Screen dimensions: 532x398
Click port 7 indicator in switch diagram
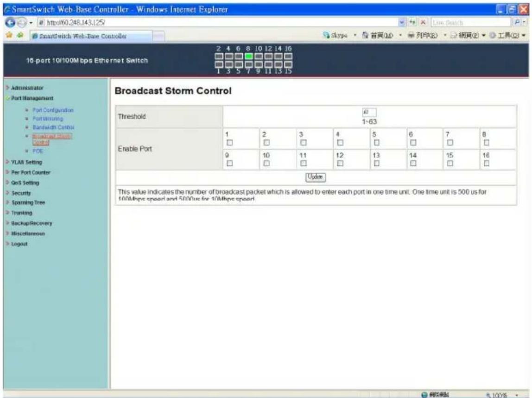point(249,64)
